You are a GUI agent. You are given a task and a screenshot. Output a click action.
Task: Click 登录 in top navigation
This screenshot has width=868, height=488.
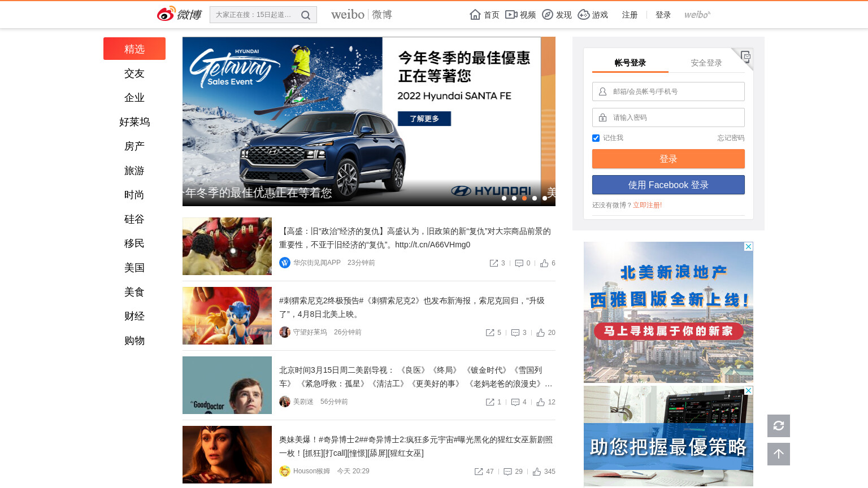tap(663, 15)
